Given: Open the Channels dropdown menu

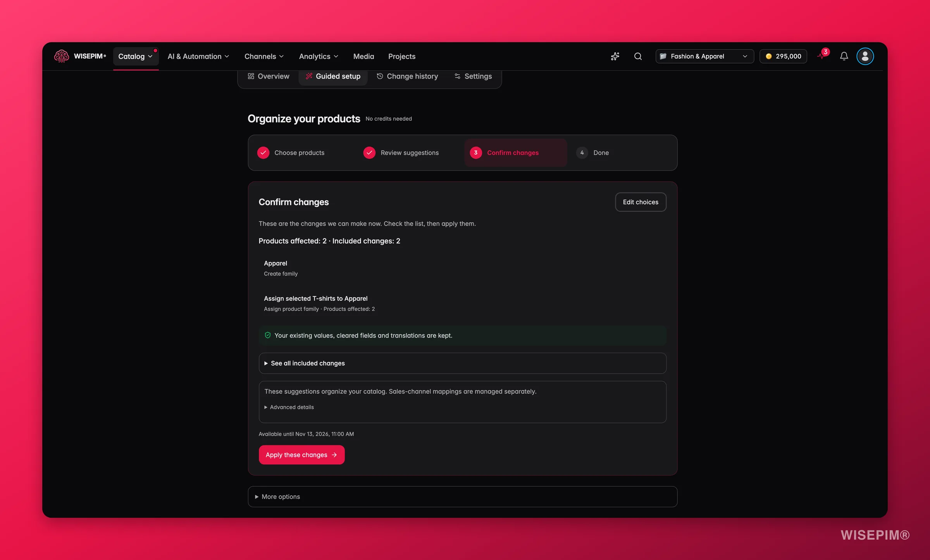Looking at the screenshot, I should [x=264, y=57].
